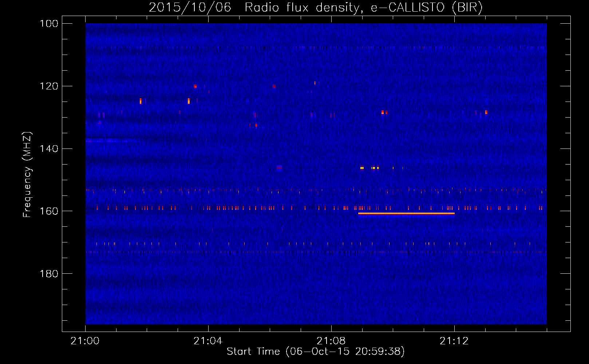The width and height of the screenshot is (589, 364).
Task: Click the 'Frequency (MHZ)' axis label
Action: (27, 174)
